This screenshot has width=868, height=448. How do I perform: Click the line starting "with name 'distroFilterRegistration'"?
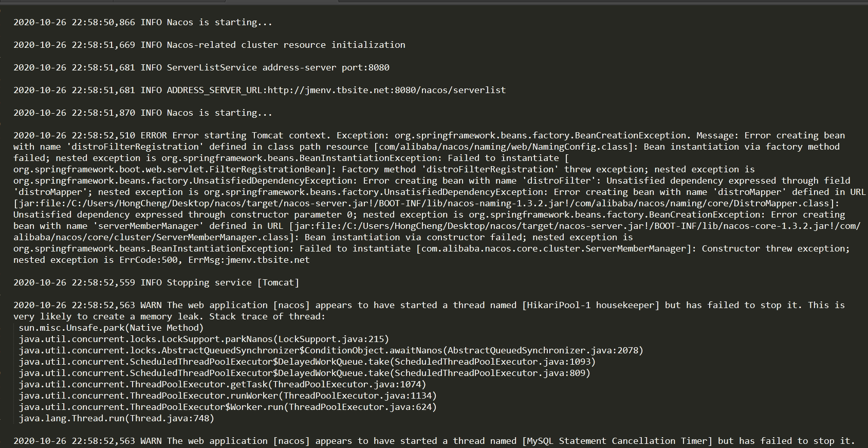(x=427, y=147)
